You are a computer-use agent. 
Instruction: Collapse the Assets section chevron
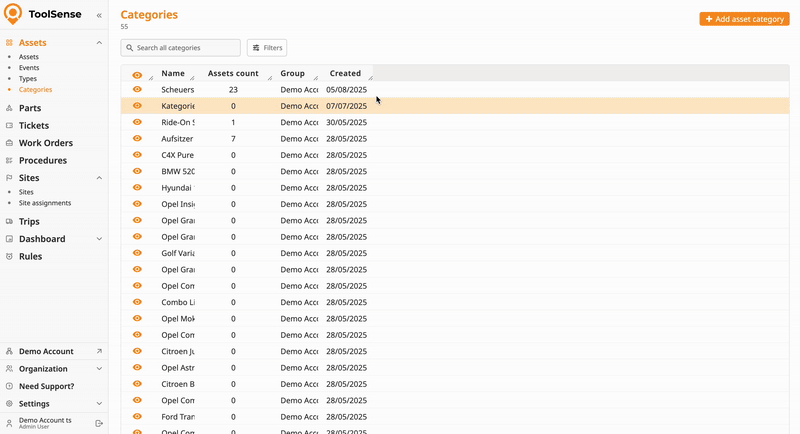99,43
